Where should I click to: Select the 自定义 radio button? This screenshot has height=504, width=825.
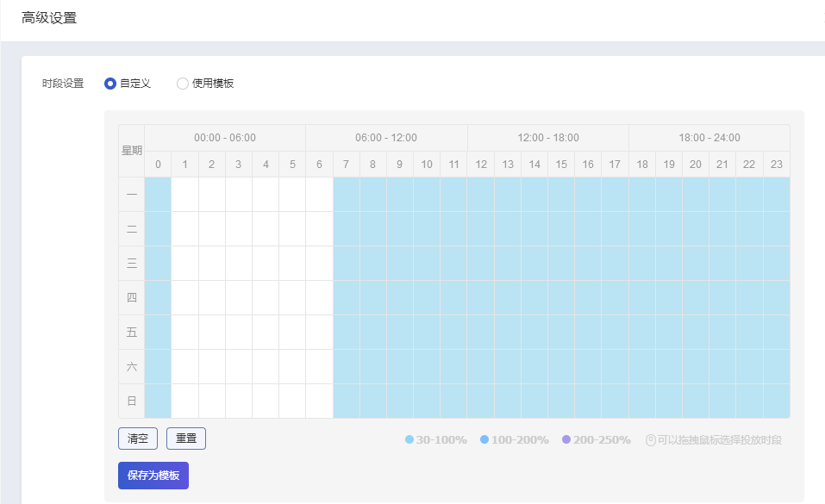tap(110, 84)
